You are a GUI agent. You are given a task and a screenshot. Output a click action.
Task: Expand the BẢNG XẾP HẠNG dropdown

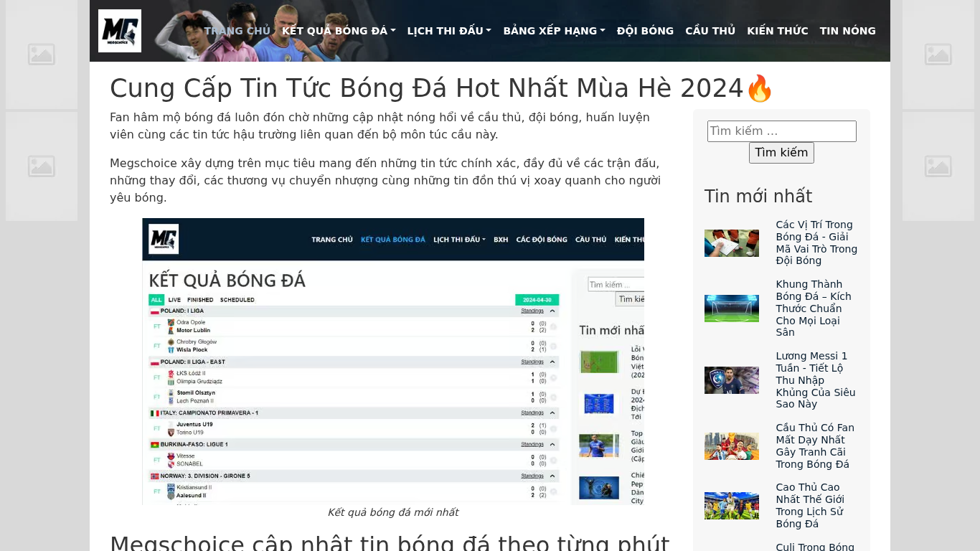tap(554, 31)
